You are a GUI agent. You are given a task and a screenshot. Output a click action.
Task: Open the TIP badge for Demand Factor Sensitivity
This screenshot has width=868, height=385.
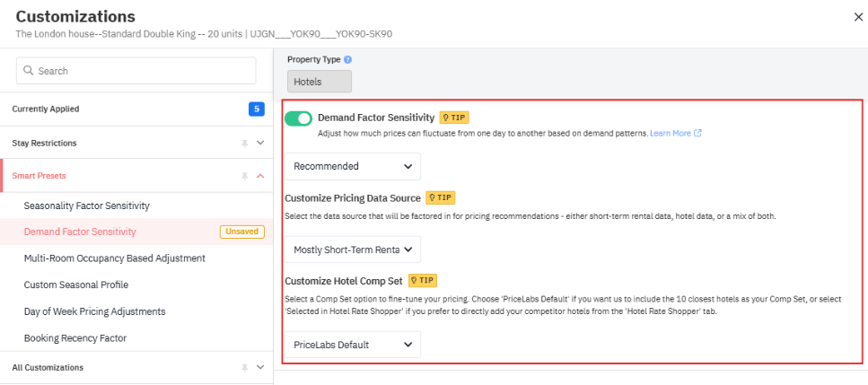tap(454, 118)
